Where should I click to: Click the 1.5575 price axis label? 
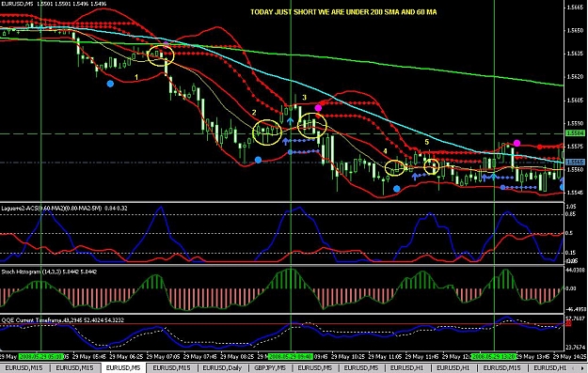[575, 147]
